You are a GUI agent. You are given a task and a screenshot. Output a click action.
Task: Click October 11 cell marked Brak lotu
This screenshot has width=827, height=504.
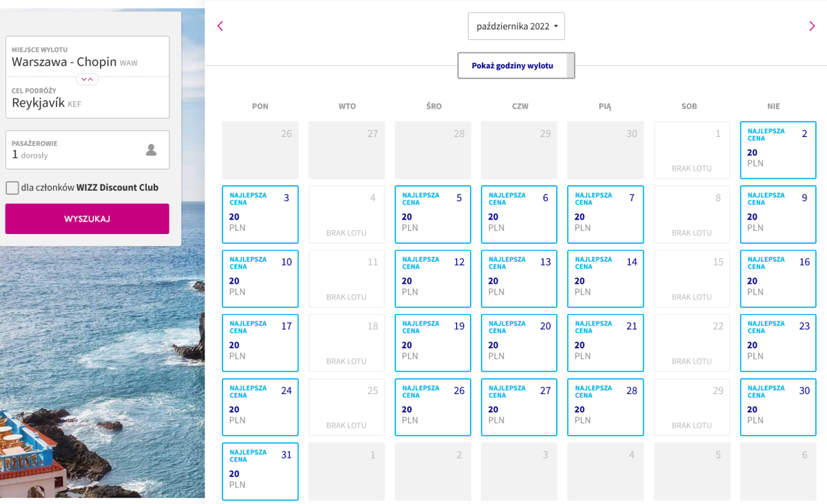347,278
